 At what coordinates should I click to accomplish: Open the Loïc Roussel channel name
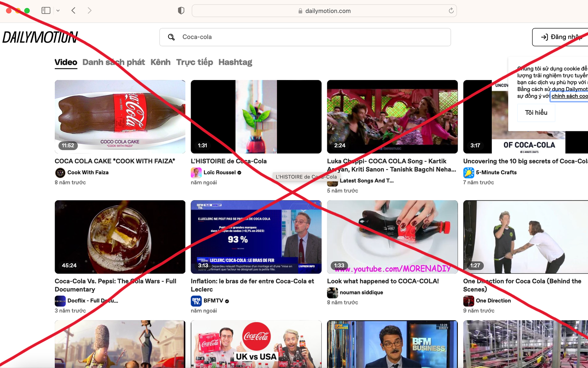[220, 173]
